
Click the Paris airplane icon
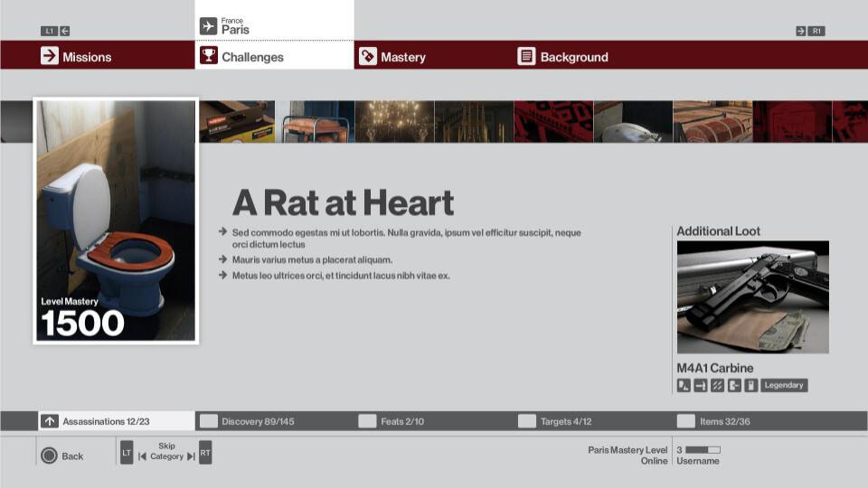[208, 26]
